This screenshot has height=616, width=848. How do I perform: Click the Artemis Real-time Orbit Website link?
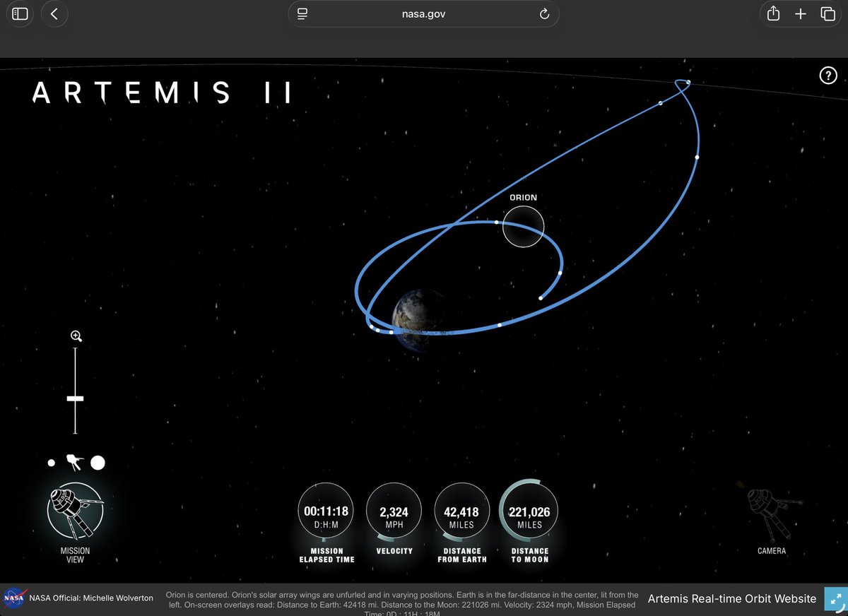pos(732,598)
